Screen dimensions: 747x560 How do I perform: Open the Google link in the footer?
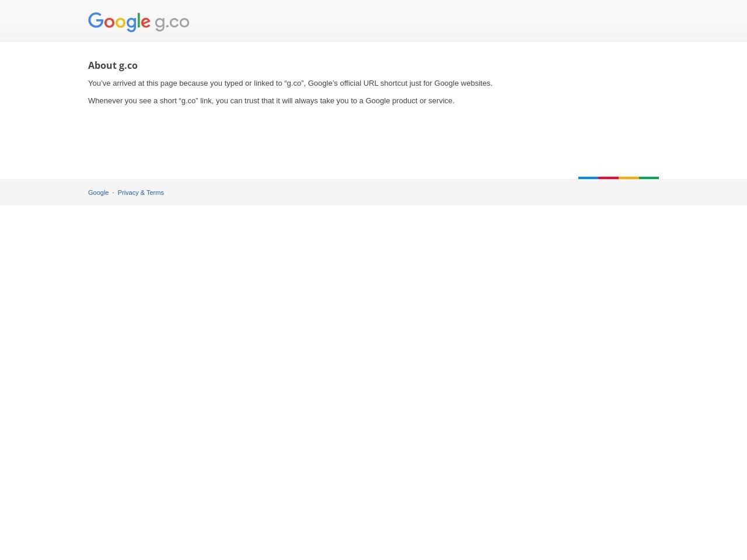click(x=98, y=192)
